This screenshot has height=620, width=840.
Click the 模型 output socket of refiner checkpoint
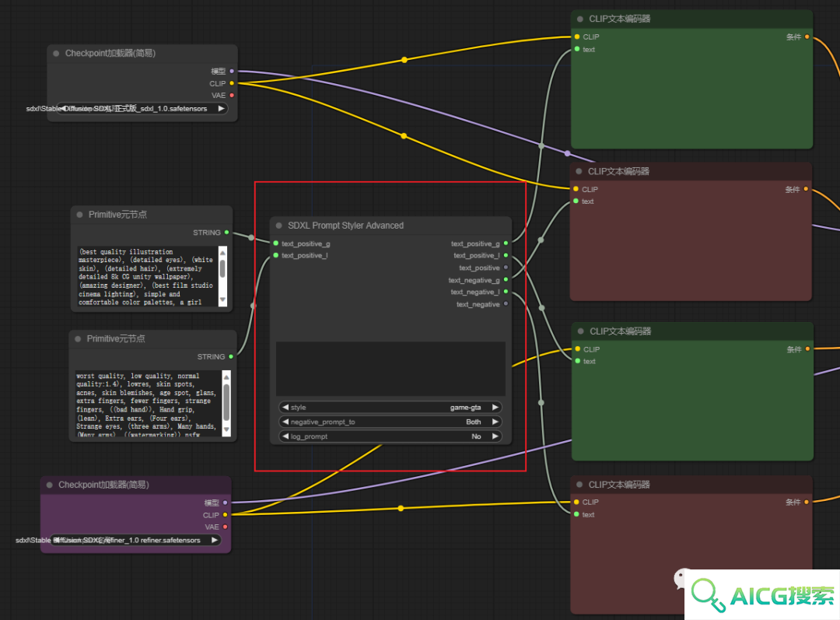coord(225,503)
